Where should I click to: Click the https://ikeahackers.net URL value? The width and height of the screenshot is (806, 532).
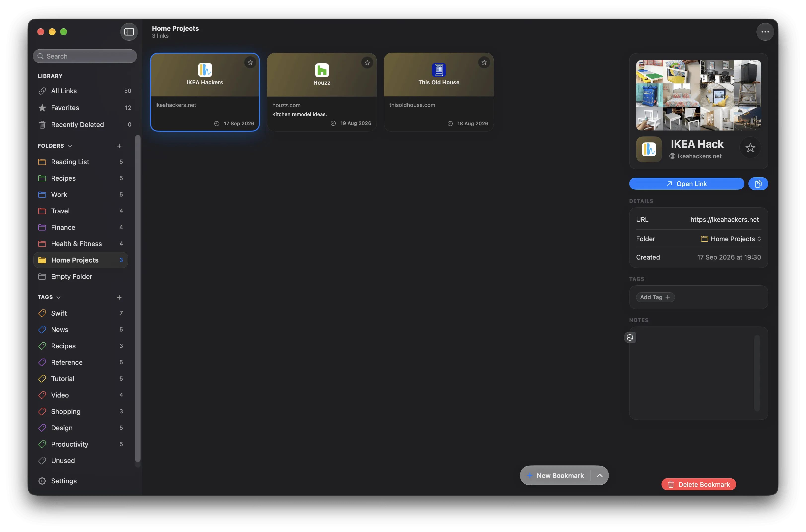tap(725, 220)
